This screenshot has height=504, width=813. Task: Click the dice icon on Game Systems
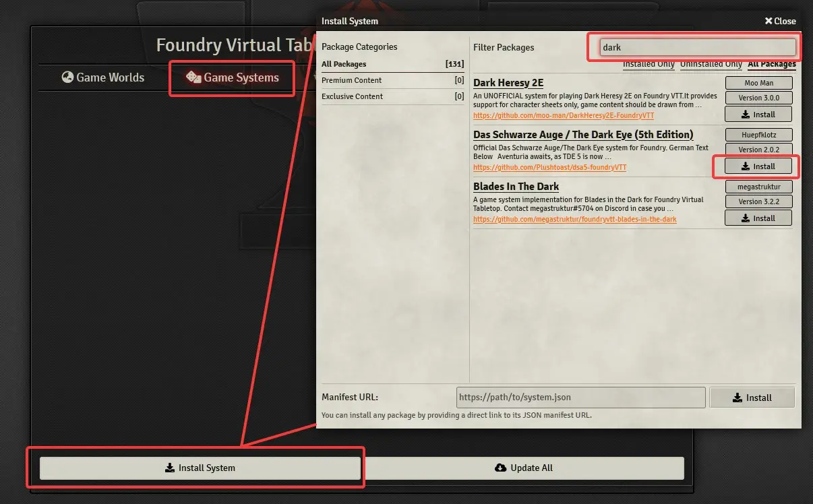pyautogui.click(x=193, y=77)
